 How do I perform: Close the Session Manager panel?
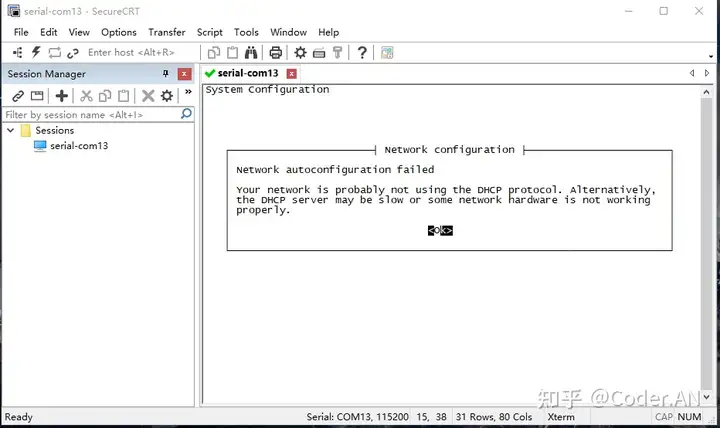(184, 73)
